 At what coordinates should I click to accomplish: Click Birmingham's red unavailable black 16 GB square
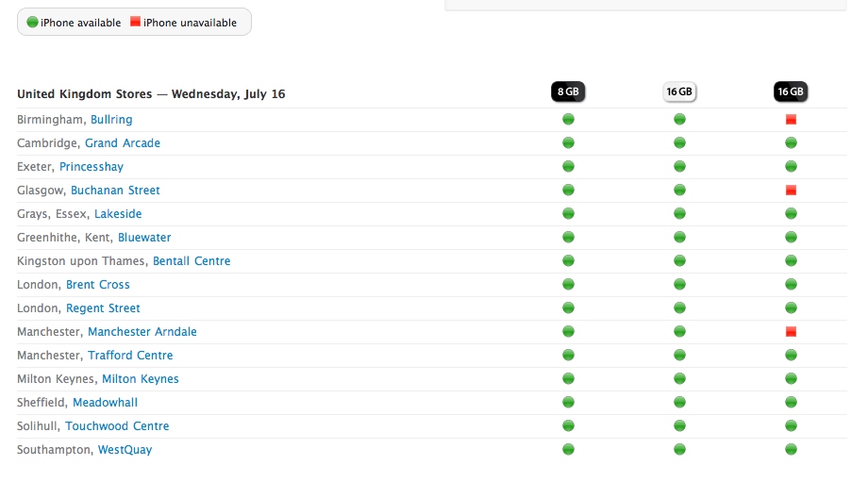791,120
